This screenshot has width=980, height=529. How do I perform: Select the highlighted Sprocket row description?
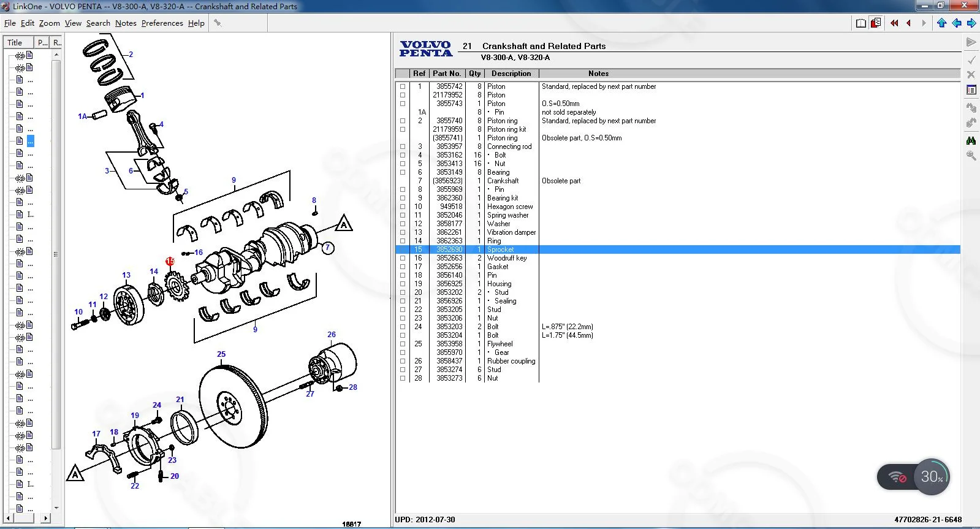(x=501, y=249)
